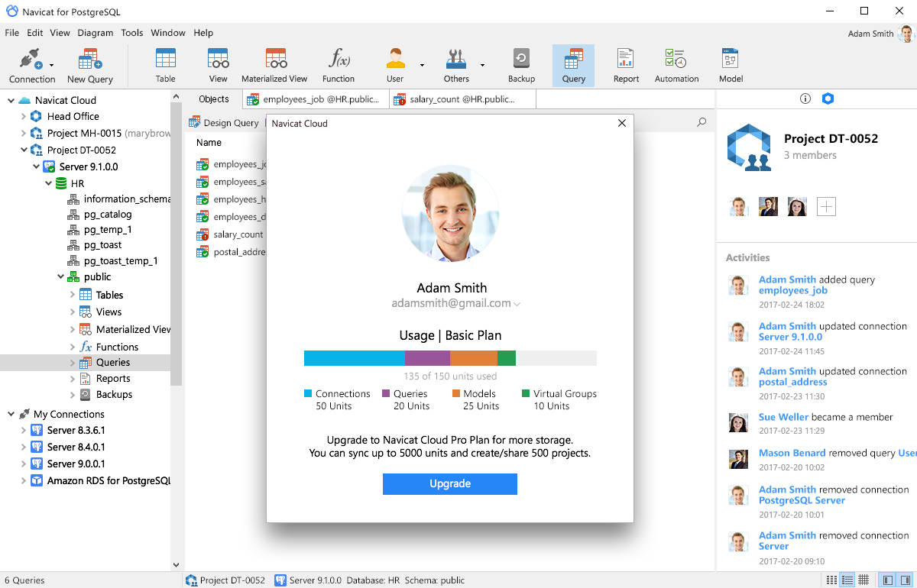Click add member plus icon
917x588 pixels.
click(x=826, y=206)
